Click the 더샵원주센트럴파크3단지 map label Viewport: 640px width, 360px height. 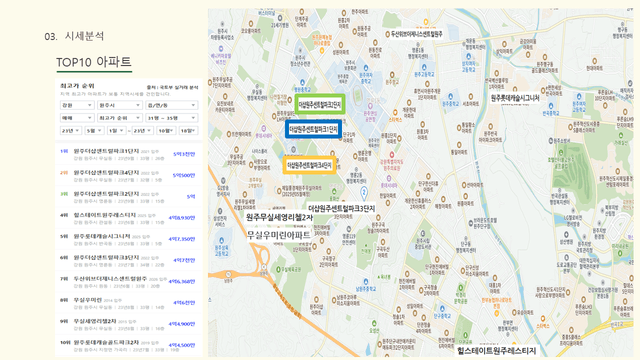point(341,209)
